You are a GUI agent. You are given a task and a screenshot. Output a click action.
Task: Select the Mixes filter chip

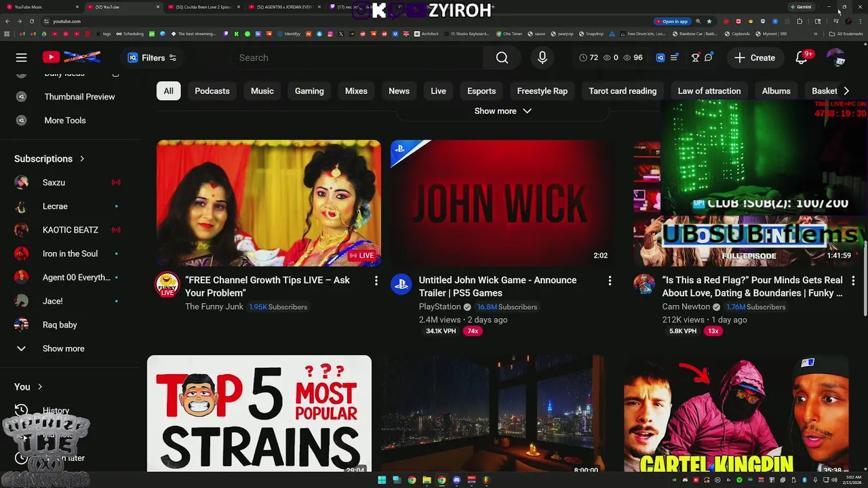pyautogui.click(x=356, y=91)
